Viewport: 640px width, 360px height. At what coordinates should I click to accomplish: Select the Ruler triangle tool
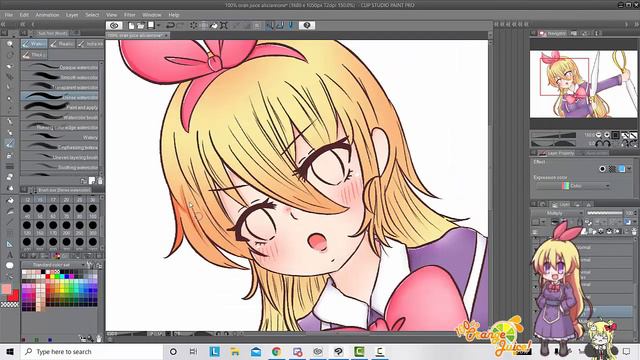[10, 244]
